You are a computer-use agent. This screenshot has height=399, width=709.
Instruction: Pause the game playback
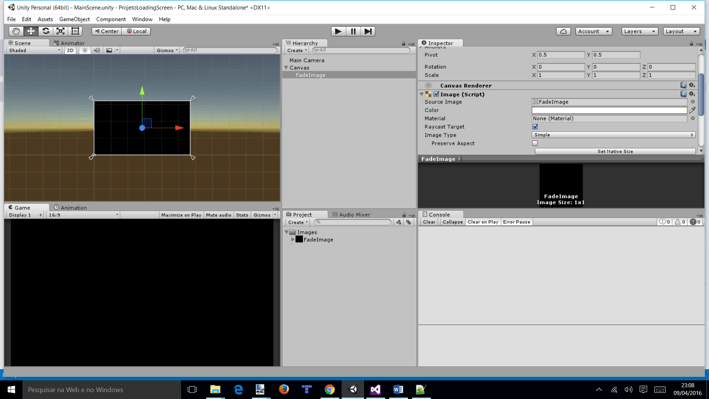click(353, 31)
